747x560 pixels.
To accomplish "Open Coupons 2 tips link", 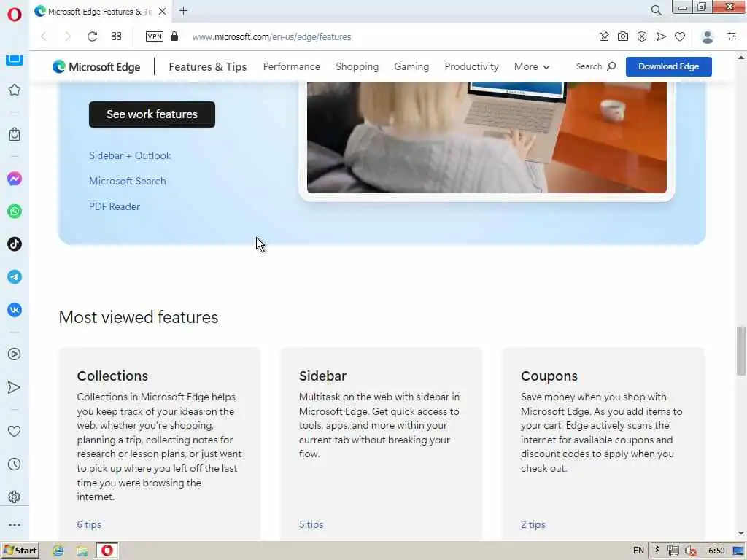I will click(x=533, y=524).
